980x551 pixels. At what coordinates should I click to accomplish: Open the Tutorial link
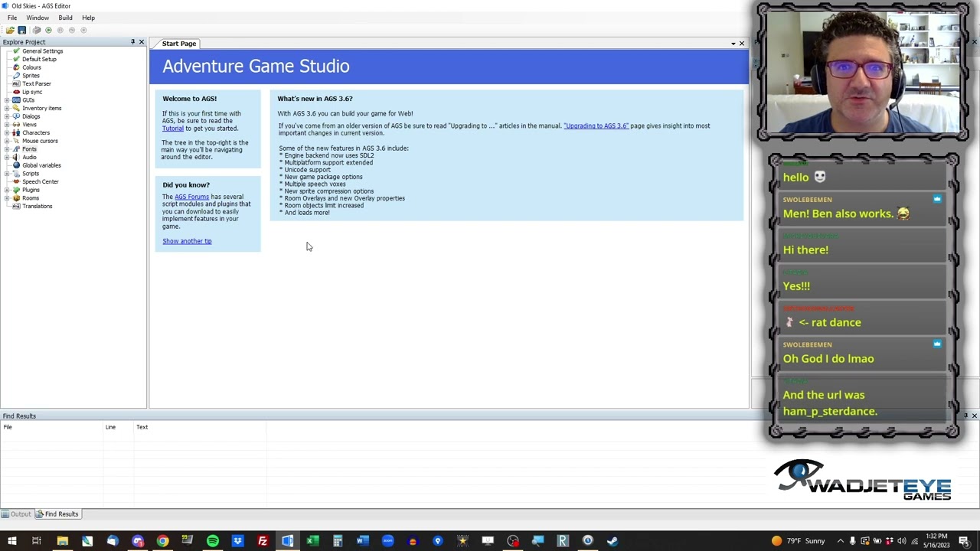coord(172,129)
